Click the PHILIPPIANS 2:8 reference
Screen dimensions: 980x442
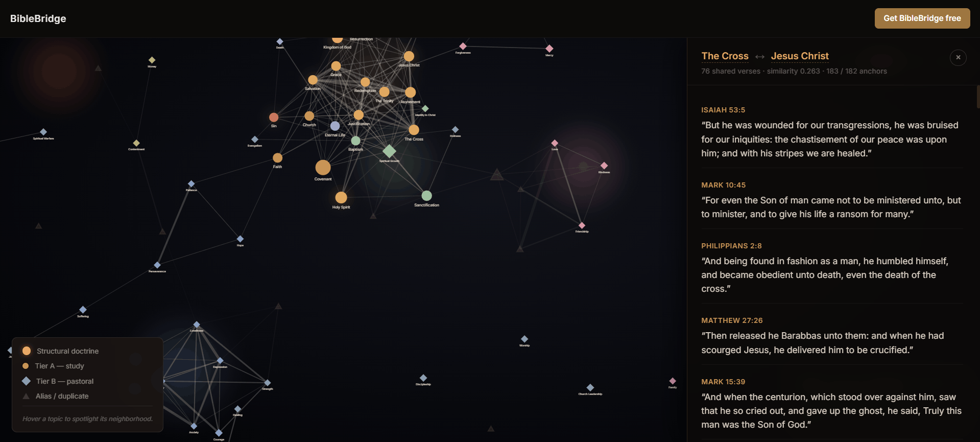click(x=731, y=246)
